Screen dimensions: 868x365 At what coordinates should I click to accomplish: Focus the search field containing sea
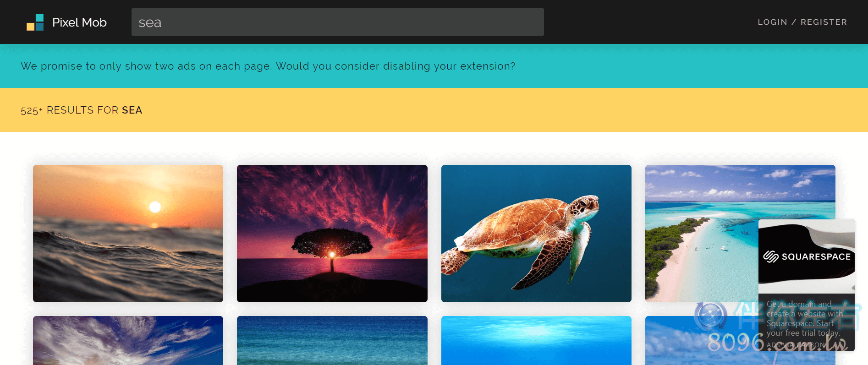(x=337, y=22)
